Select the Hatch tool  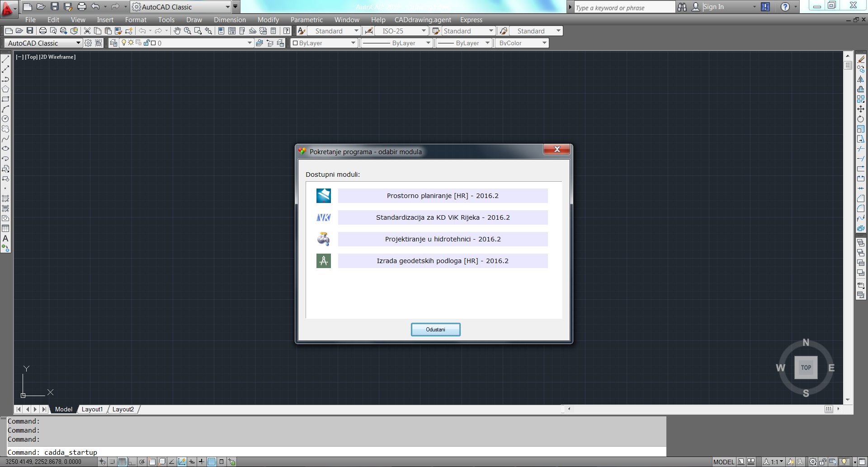[5, 198]
